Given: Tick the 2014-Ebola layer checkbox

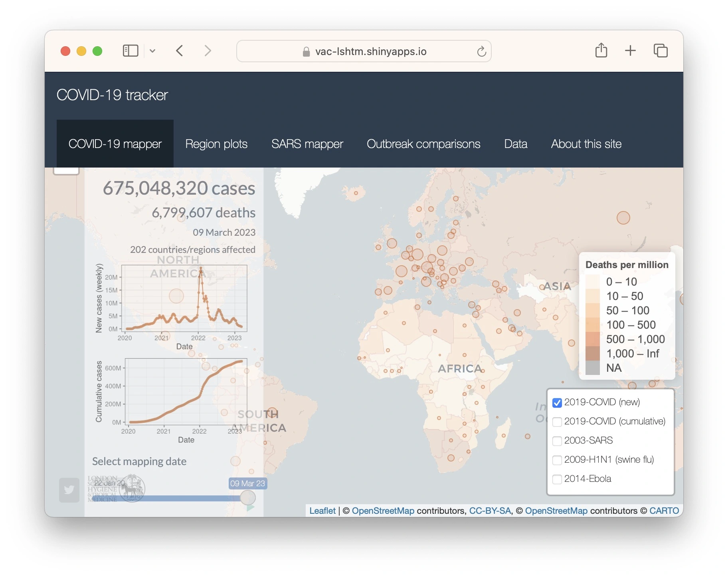Looking at the screenshot, I should [557, 479].
